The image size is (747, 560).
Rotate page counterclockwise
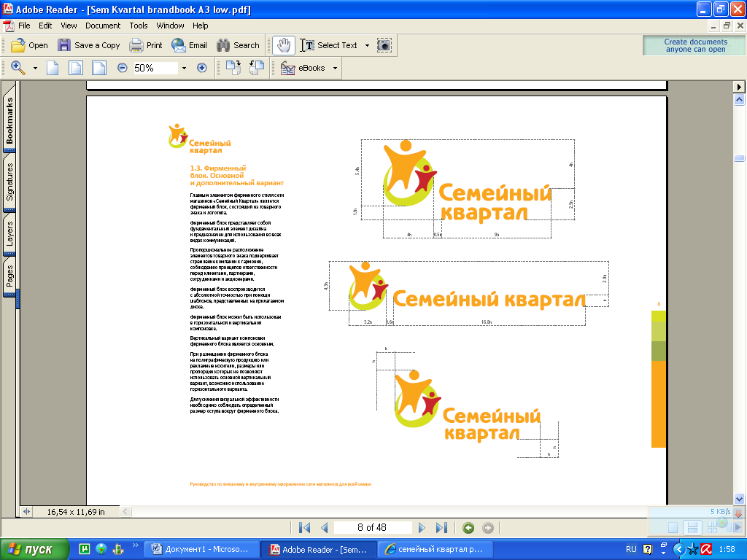pos(256,68)
